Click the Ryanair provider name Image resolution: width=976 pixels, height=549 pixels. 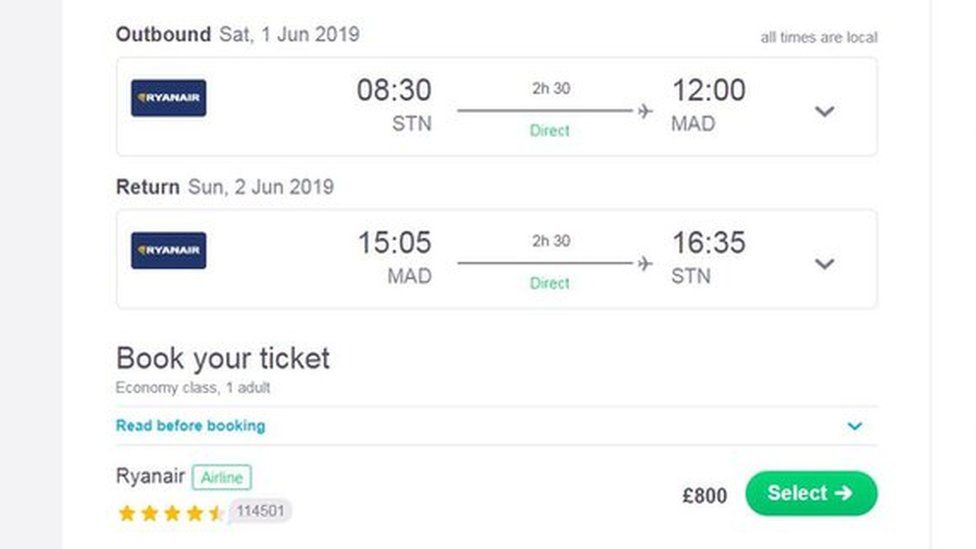point(150,476)
